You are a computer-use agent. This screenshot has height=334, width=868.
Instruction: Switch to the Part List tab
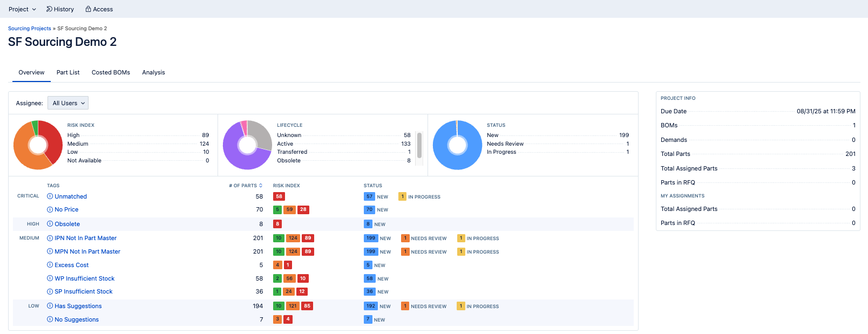click(x=68, y=72)
